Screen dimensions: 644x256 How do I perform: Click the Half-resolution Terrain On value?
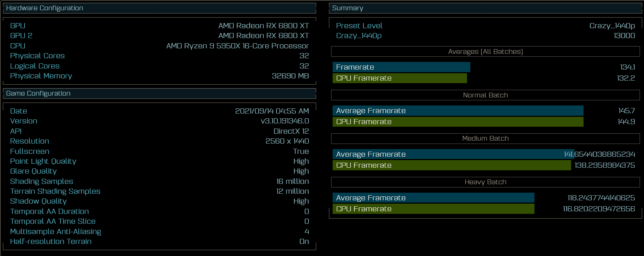click(304, 241)
